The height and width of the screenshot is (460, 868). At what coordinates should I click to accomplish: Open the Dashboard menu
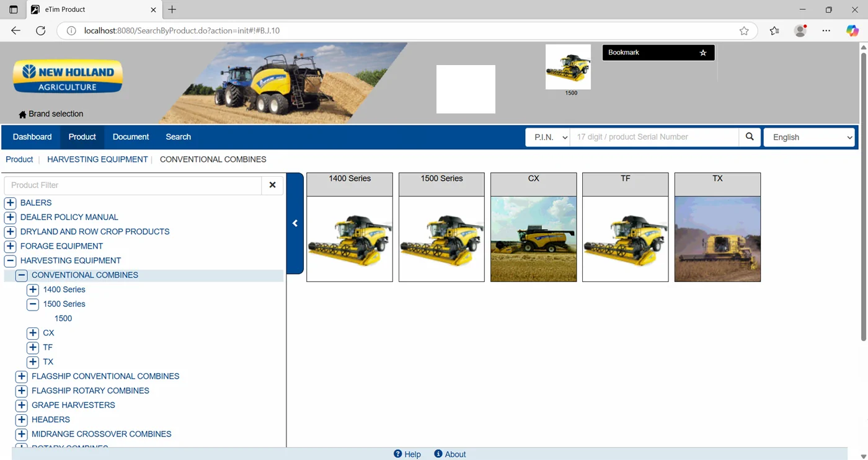tap(32, 137)
